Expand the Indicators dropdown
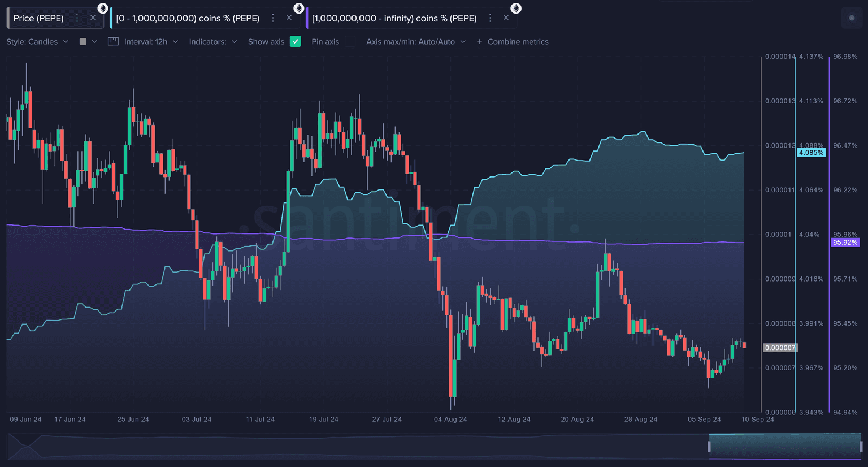The image size is (868, 467). (x=213, y=41)
